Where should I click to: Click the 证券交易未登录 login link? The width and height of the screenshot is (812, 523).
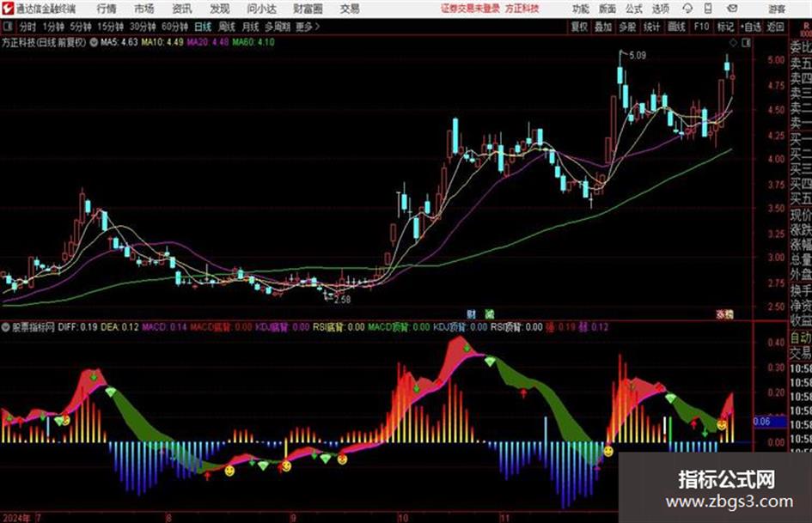tap(470, 9)
